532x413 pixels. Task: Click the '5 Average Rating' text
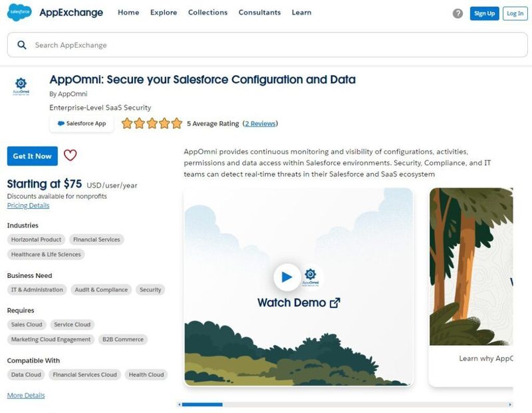(213, 124)
